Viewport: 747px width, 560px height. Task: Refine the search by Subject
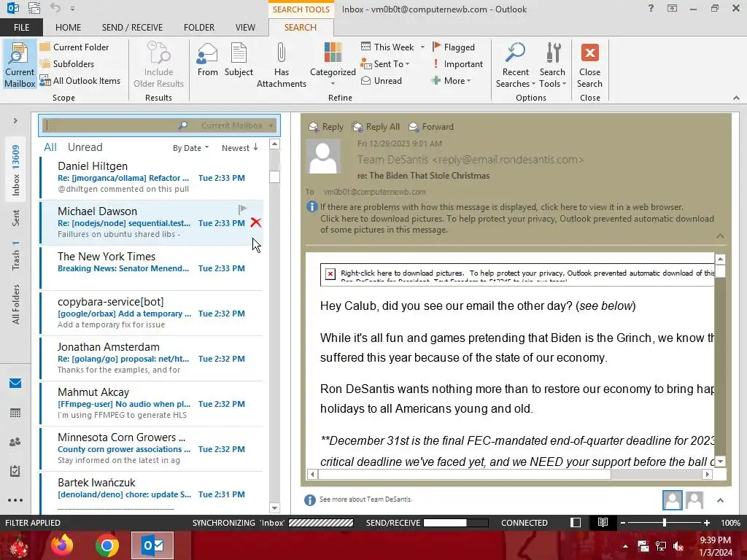[x=239, y=60]
